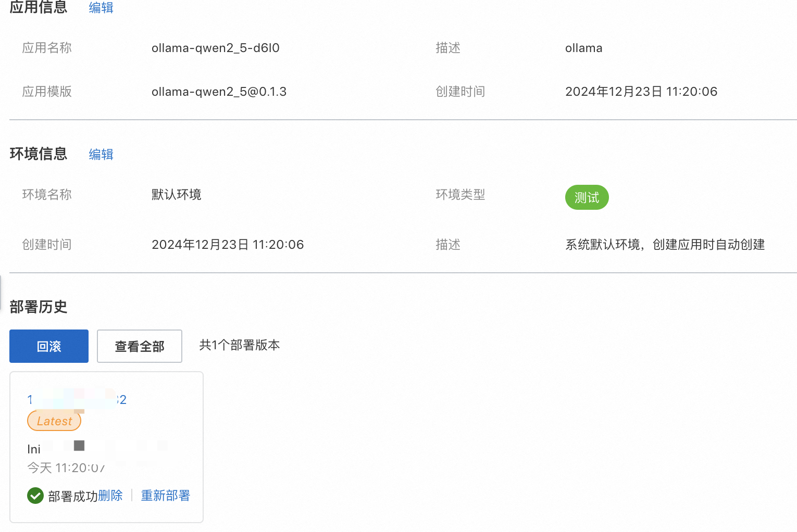Click environment name value 默认环境
Screen dimensions: 797x532
click(x=177, y=195)
